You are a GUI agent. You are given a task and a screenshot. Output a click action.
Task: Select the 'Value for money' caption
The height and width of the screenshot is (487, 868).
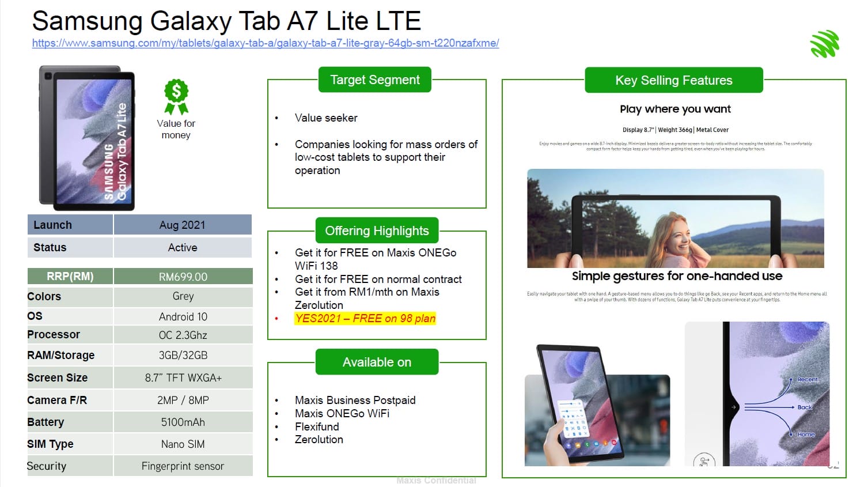tap(176, 129)
